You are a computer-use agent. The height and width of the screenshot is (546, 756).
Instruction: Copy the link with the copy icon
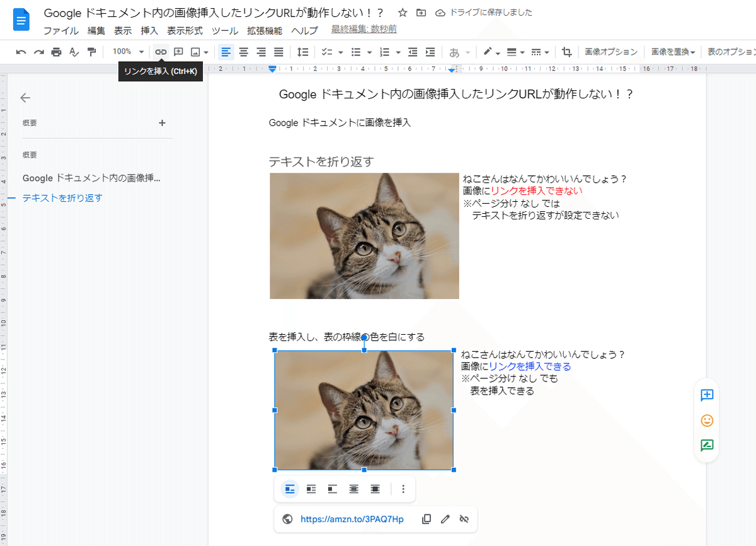pos(427,519)
